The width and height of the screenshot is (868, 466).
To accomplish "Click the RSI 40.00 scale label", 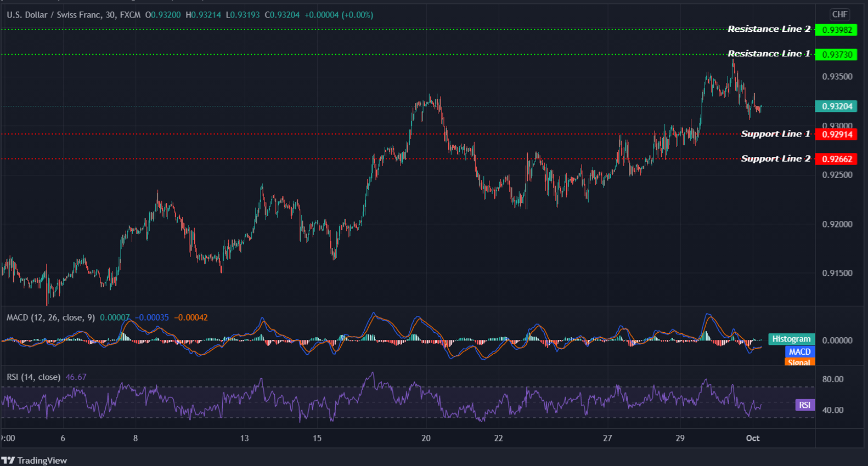I will pyautogui.click(x=833, y=410).
